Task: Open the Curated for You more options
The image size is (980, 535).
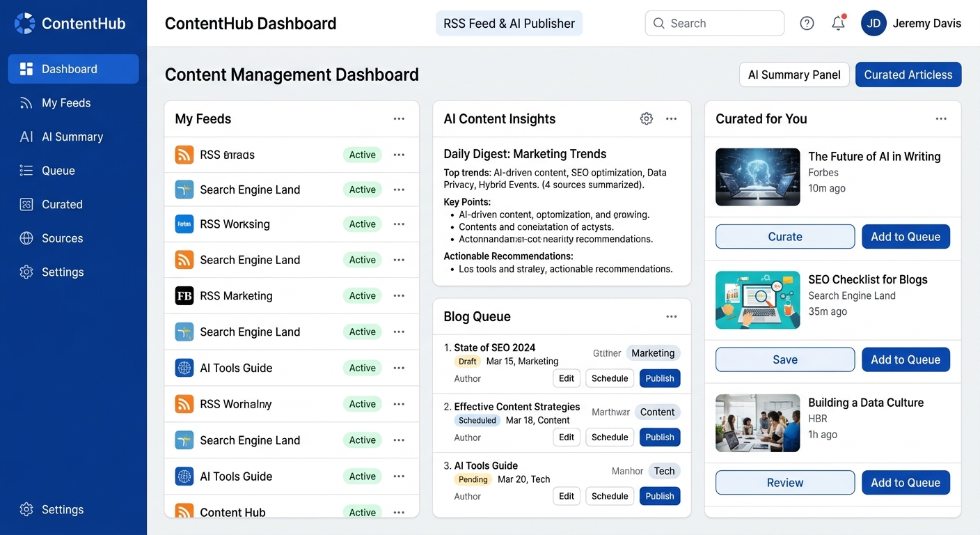Action: 941,119
